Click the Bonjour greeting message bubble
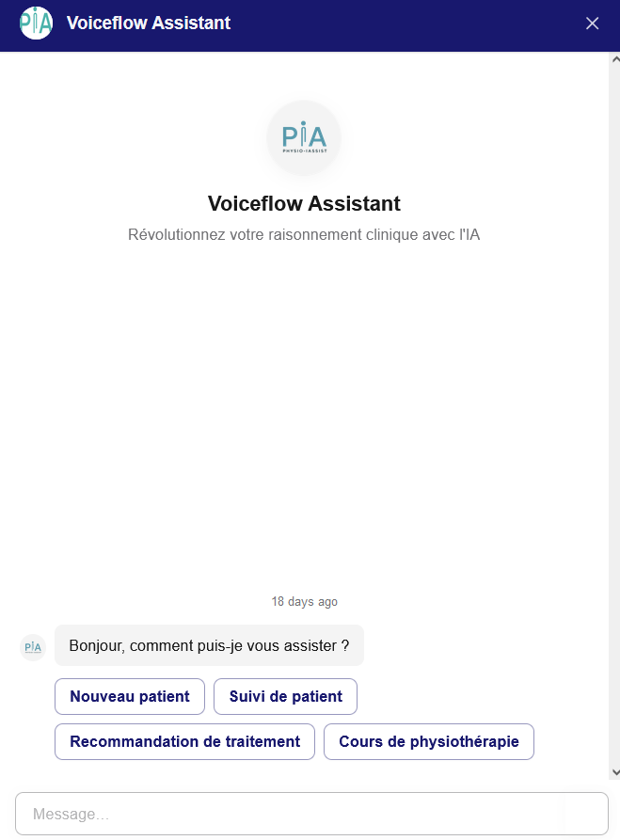Viewport: 620px width, 840px height. pyautogui.click(x=209, y=645)
